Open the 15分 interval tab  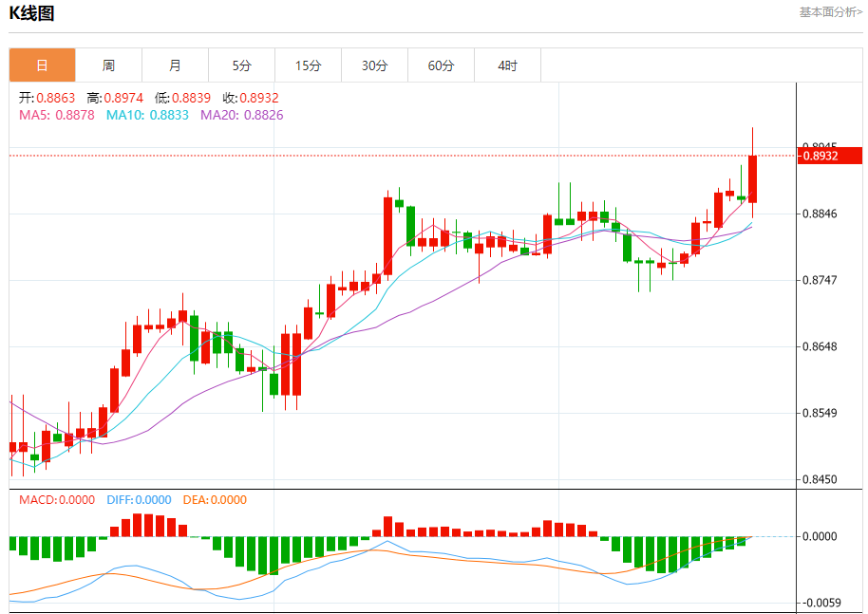point(308,65)
